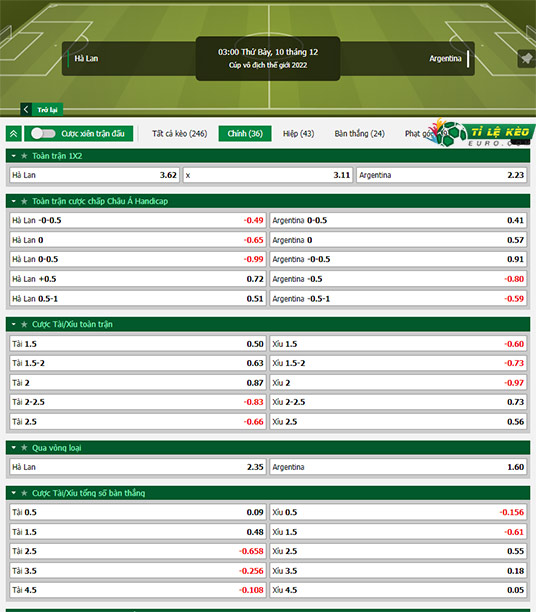Screen dimensions: 536x612
Task: Select Hà Lan 0 handicap at -0.65
Action: click(x=137, y=240)
